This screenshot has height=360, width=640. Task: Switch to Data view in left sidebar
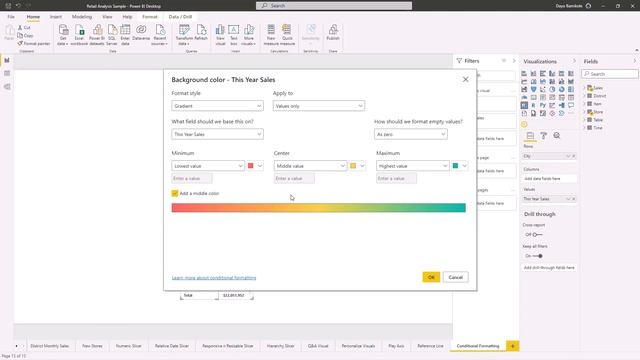click(7, 73)
